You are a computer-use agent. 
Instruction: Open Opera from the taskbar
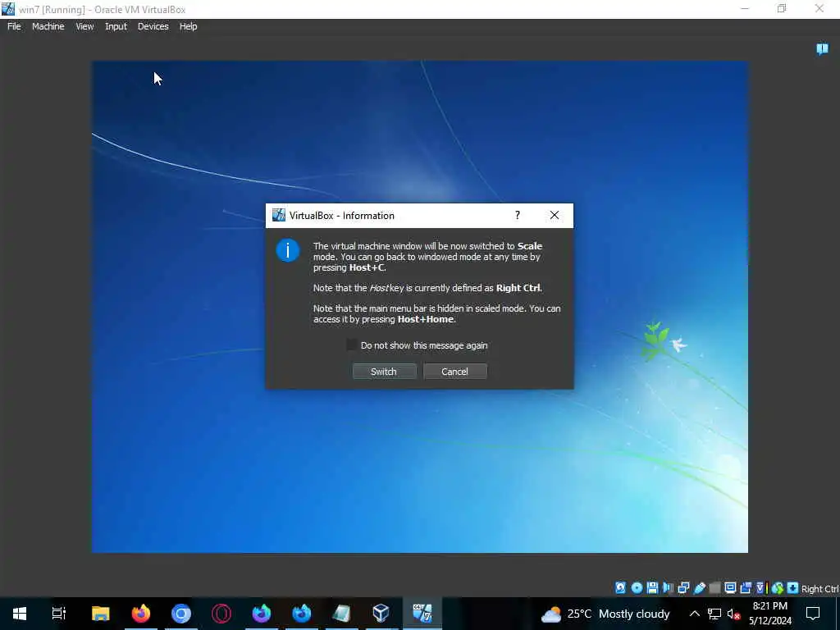point(221,614)
